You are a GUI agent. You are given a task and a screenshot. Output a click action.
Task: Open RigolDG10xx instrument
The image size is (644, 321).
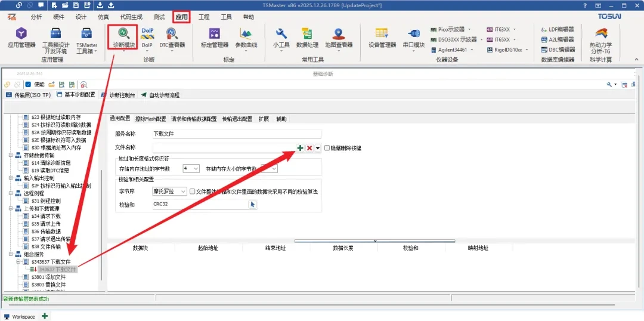507,50
